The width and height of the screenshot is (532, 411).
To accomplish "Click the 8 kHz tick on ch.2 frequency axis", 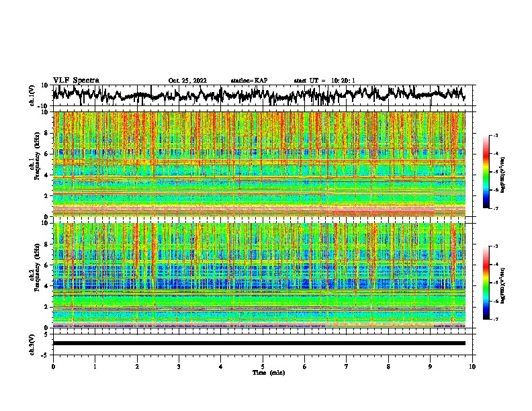I will coord(46,244).
